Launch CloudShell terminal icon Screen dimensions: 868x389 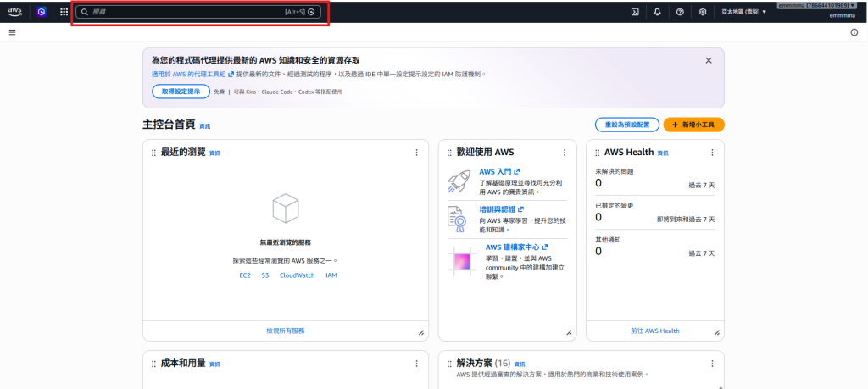(x=635, y=12)
